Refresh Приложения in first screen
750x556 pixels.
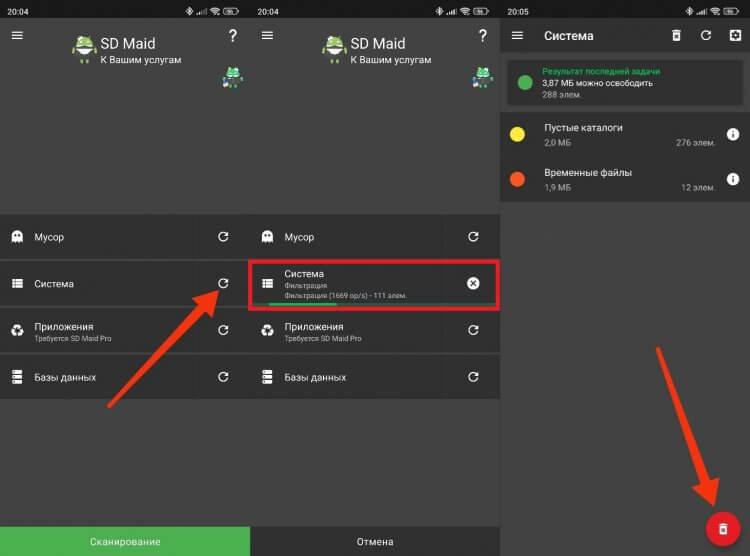(223, 330)
